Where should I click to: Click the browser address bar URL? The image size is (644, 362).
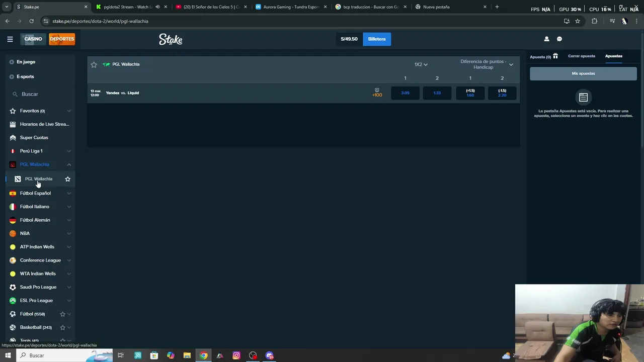coord(100,21)
